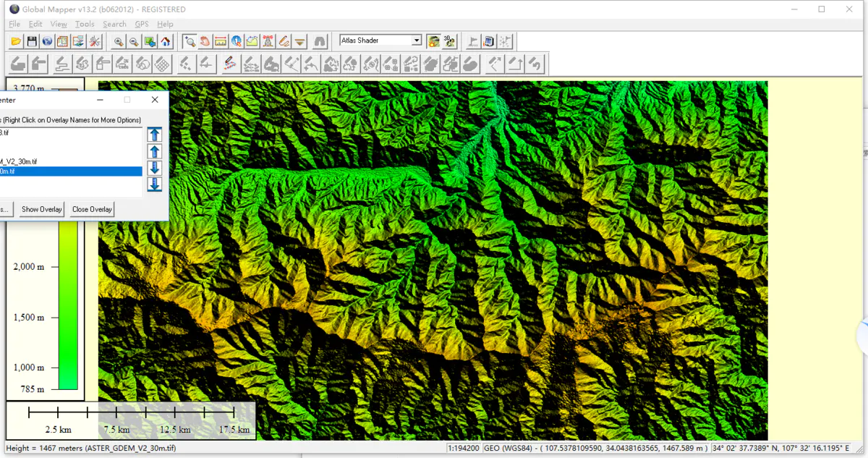Click the 785 m elevation legend label
868x458 pixels.
click(x=32, y=389)
